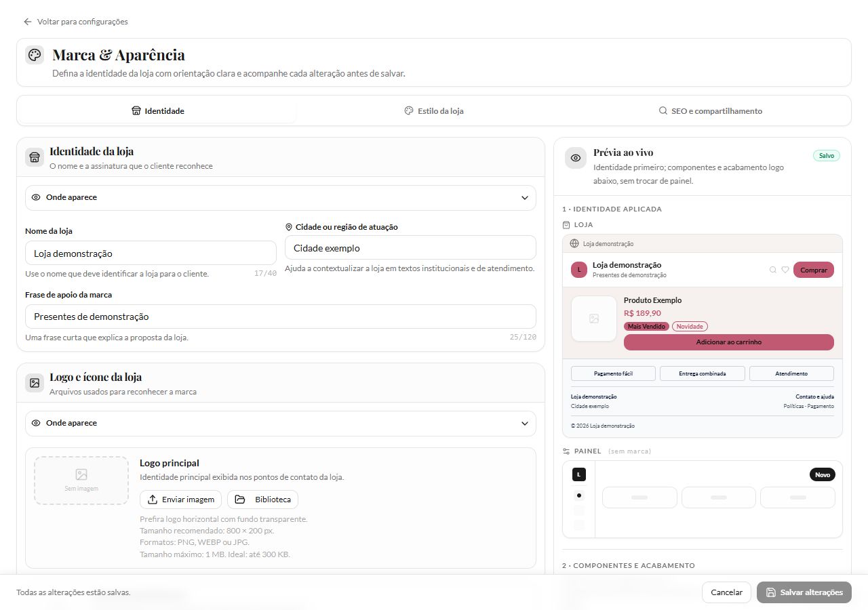Image resolution: width=868 pixels, height=610 pixels.
Task: Switch to the Estilo da loja tab
Action: pyautogui.click(x=434, y=111)
